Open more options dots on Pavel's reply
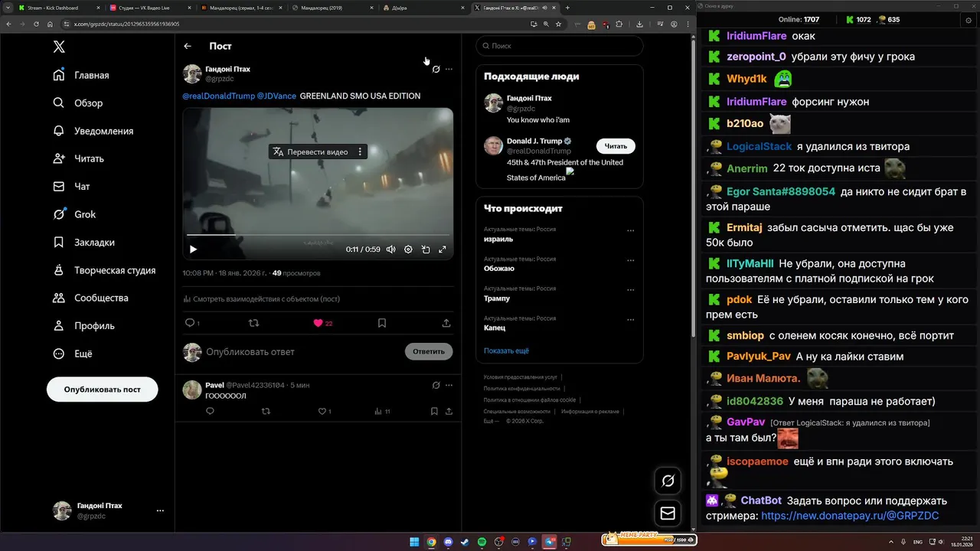 [449, 385]
